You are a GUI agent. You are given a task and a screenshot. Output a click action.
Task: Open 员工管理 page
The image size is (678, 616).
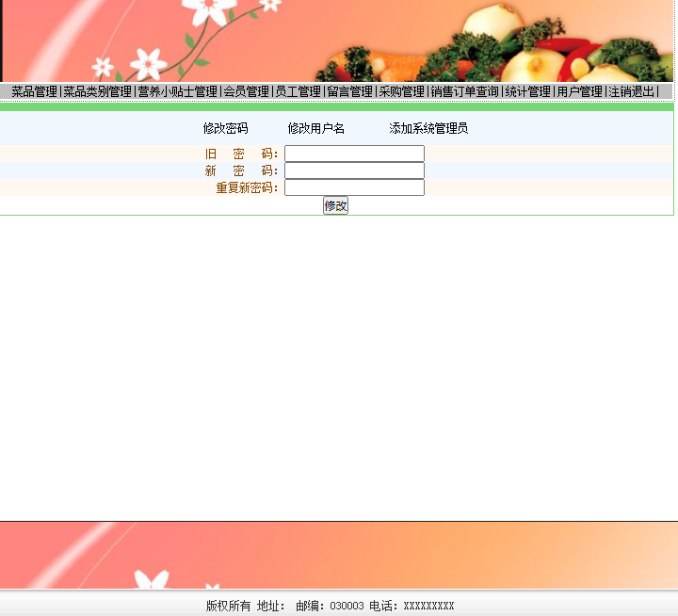point(298,91)
